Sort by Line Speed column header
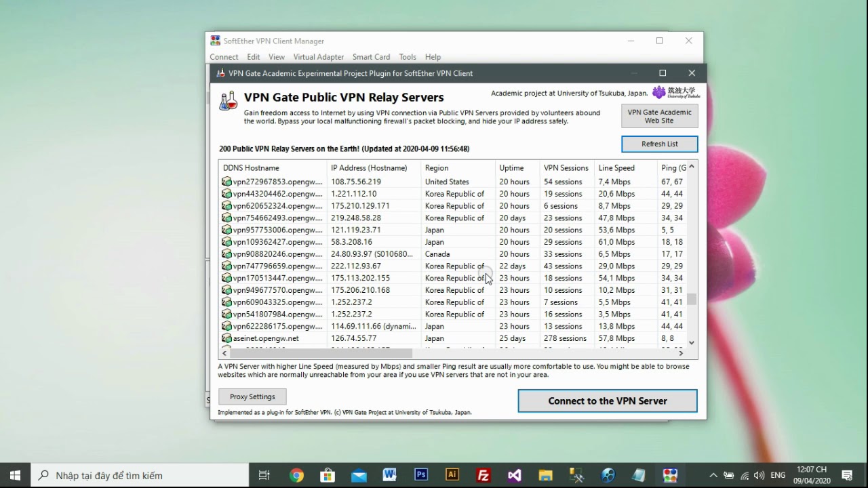This screenshot has height=488, width=868. point(626,167)
